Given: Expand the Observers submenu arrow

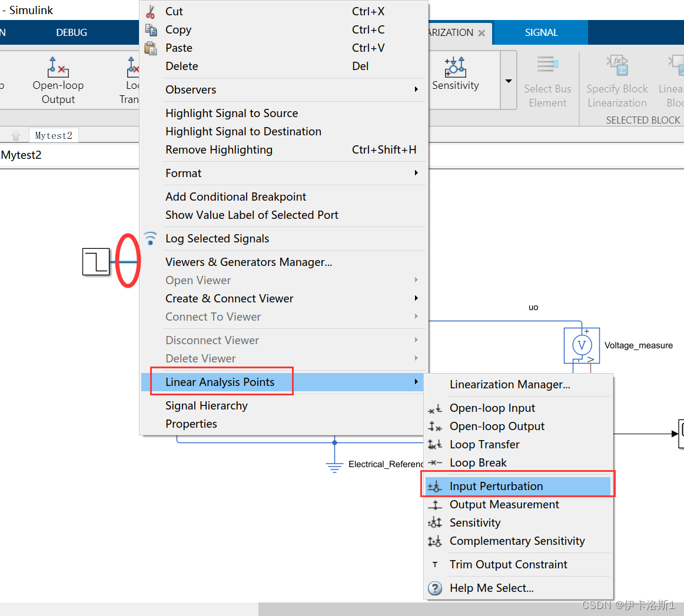Looking at the screenshot, I should point(416,89).
